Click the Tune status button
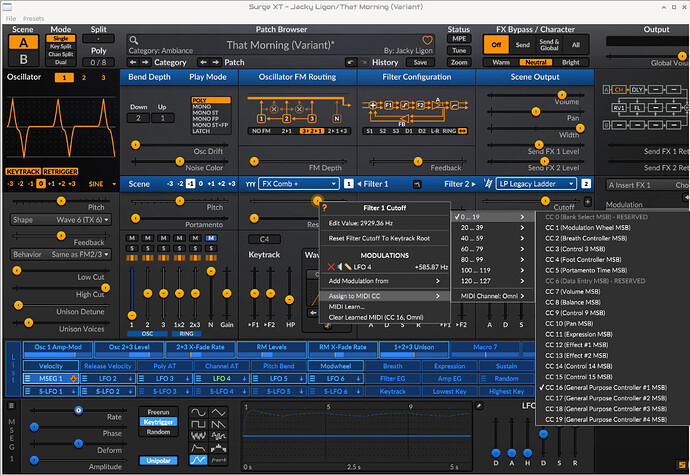The image size is (690, 475). pyautogui.click(x=459, y=51)
